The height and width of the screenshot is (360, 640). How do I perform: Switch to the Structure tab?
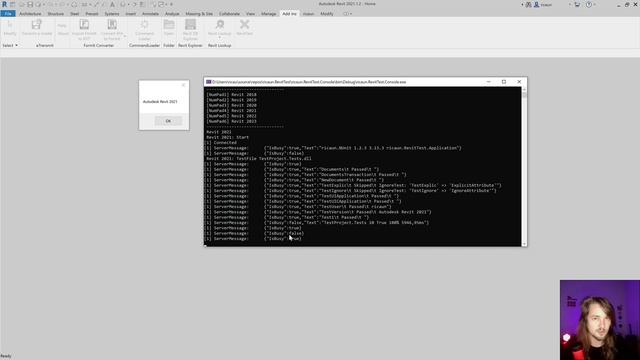[x=56, y=14]
